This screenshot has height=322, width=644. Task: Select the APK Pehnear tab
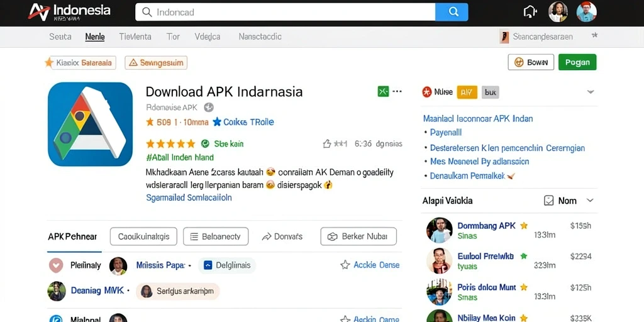point(73,236)
